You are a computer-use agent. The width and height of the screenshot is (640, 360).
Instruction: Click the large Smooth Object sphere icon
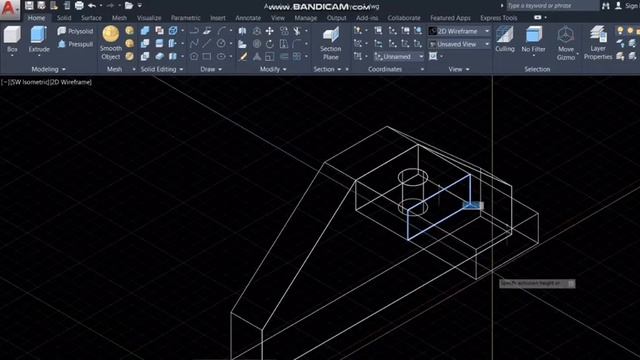click(111, 34)
